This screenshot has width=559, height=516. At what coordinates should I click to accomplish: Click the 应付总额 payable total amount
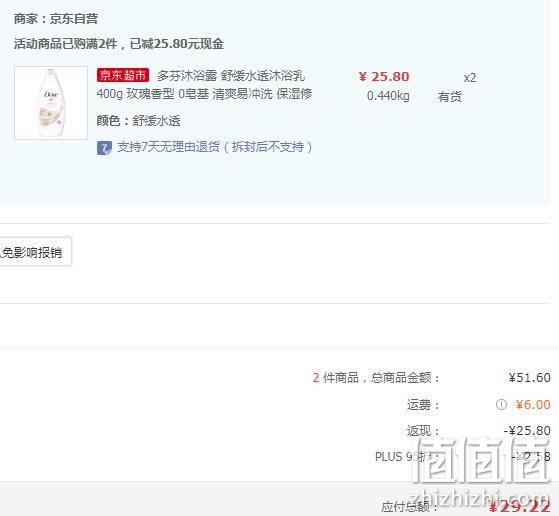[520, 506]
